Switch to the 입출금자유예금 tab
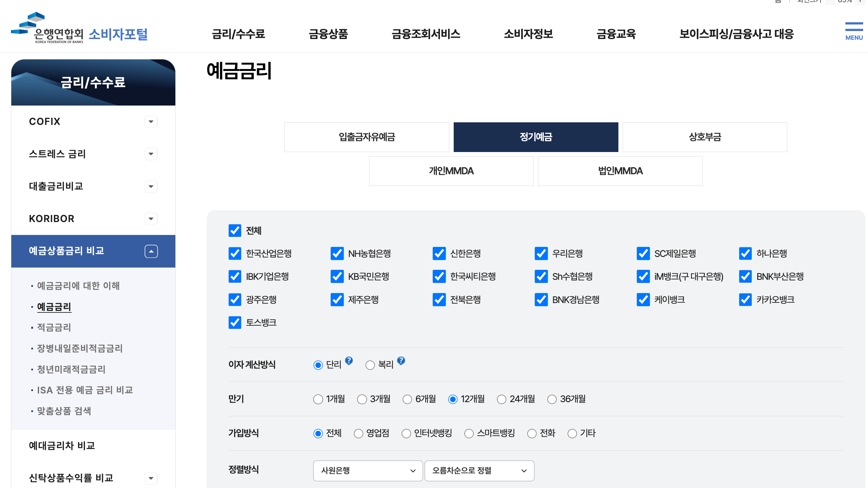The image size is (868, 488). [x=367, y=137]
